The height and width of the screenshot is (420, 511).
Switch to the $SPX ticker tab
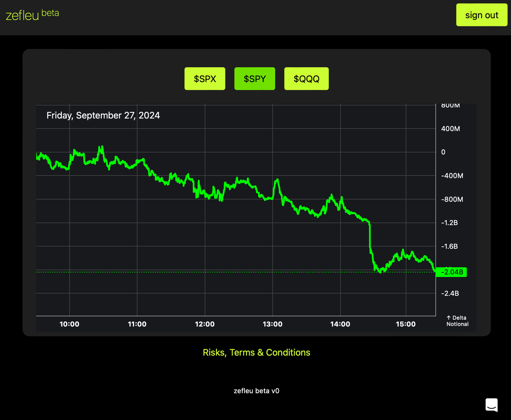pos(204,79)
